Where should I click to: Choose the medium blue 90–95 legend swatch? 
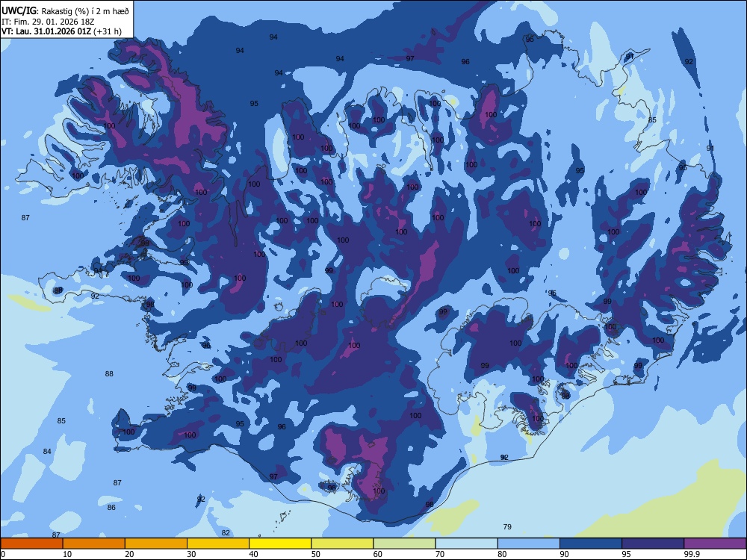[x=591, y=544]
